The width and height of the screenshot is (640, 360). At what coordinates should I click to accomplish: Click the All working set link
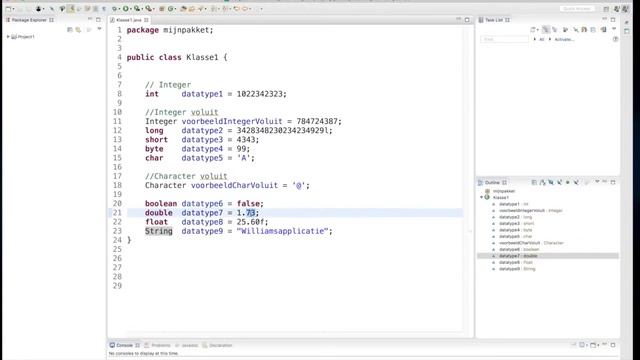point(542,39)
